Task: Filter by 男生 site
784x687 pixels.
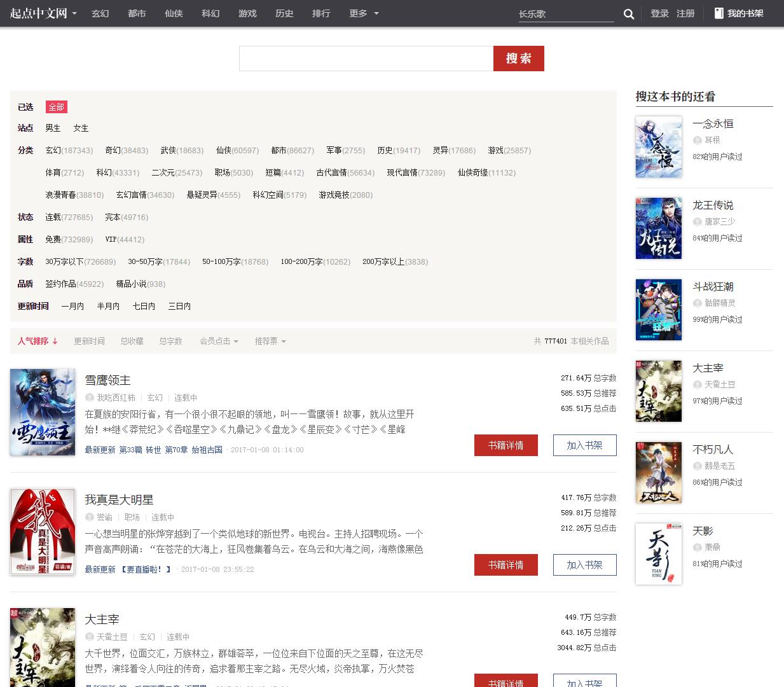Action: [53, 128]
